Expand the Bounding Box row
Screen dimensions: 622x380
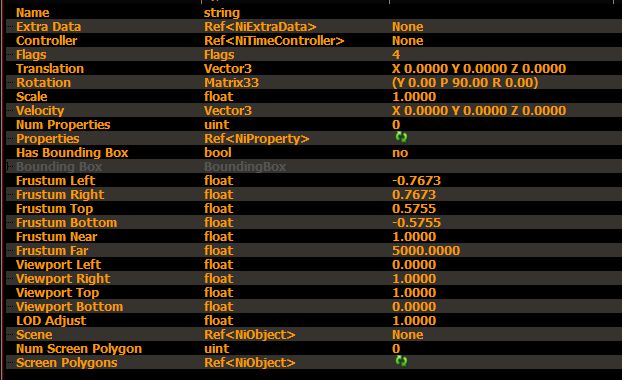9,167
